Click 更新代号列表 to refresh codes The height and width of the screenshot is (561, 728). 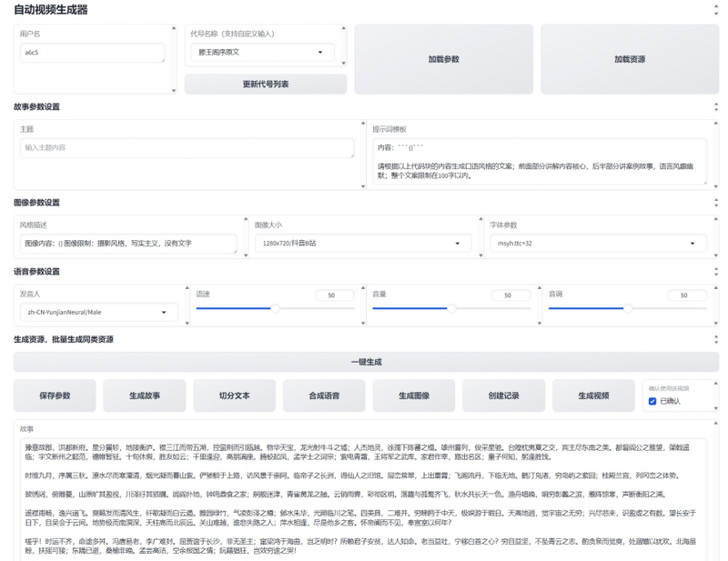pos(266,85)
